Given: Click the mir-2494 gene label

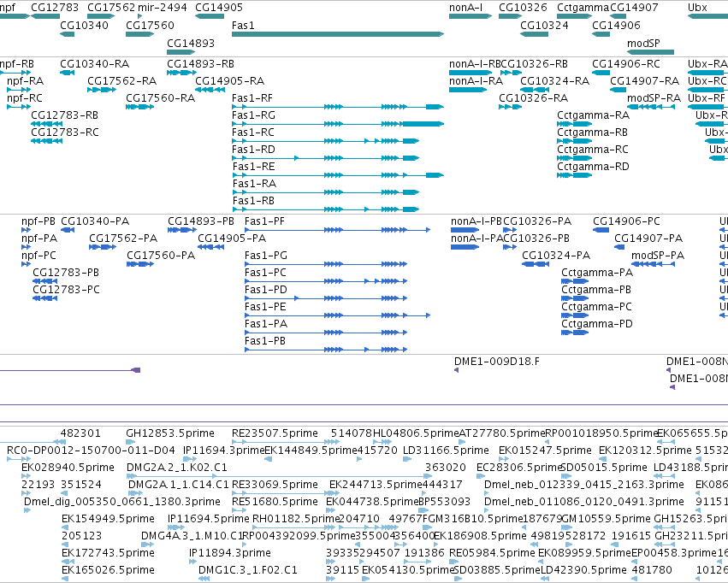Looking at the screenshot, I should point(163,8).
